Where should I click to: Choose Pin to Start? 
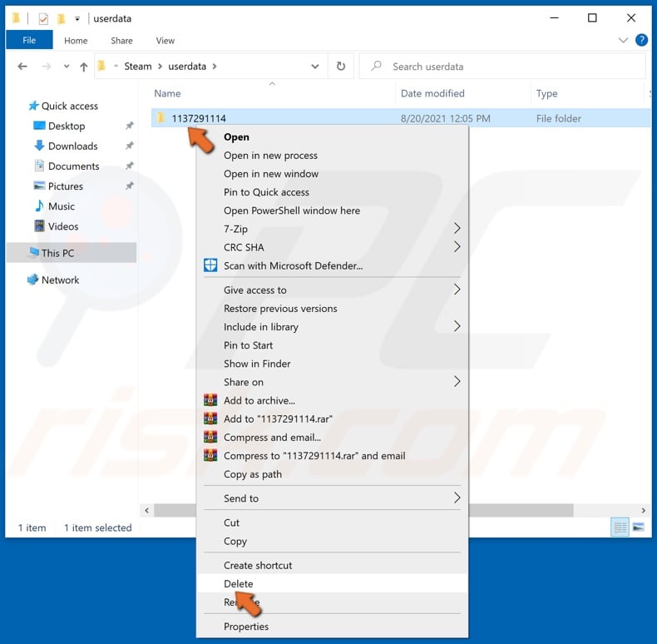[332, 345]
